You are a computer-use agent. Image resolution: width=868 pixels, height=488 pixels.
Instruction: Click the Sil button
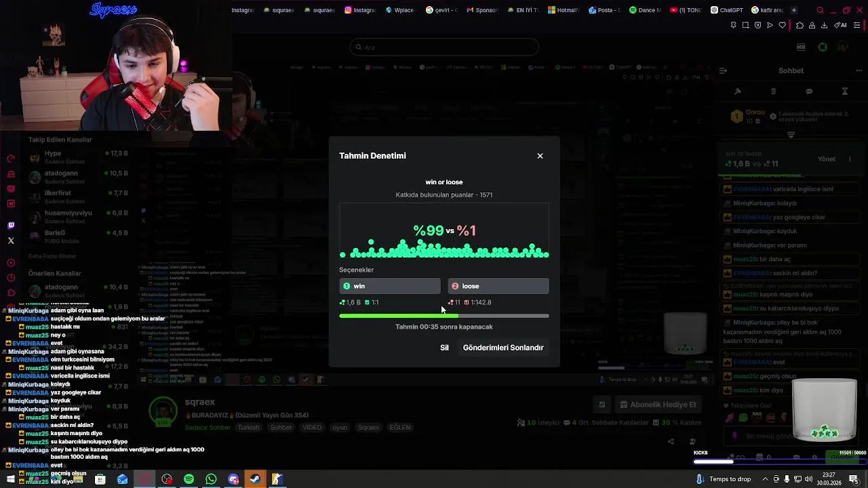click(x=444, y=348)
